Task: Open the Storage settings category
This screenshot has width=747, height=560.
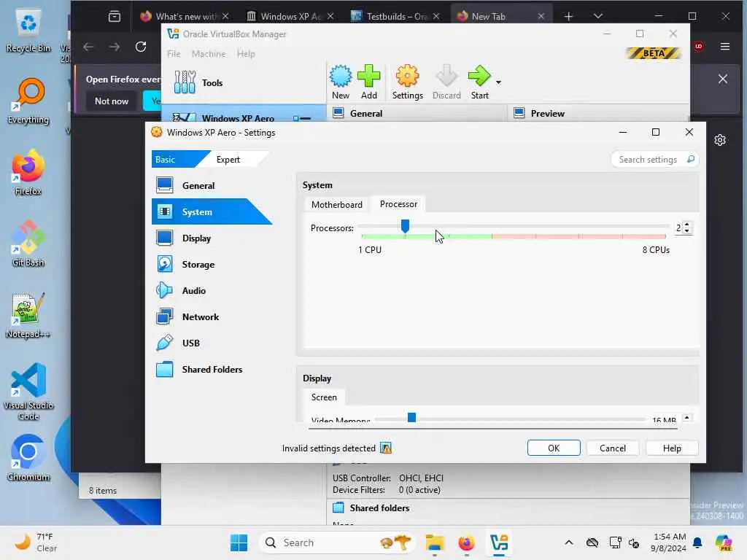Action: coord(199,264)
